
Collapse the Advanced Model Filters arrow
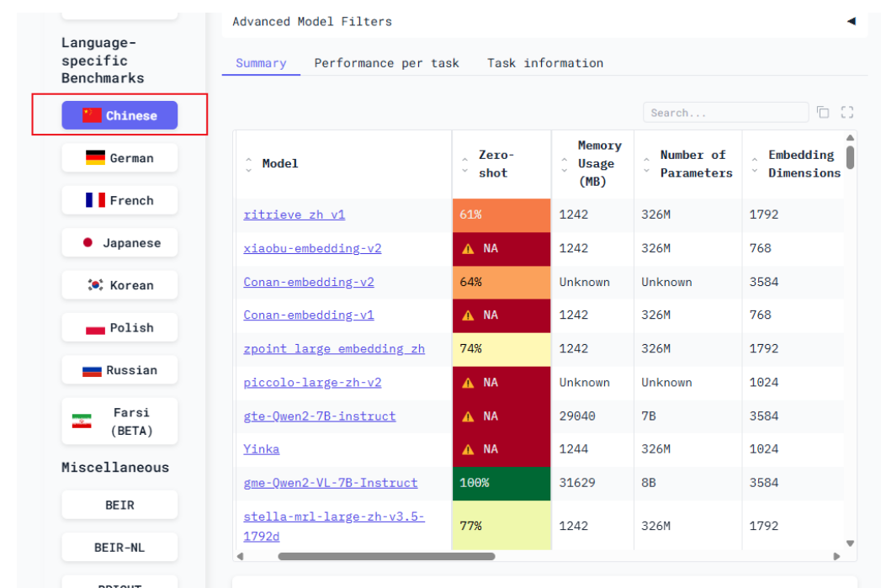pos(852,21)
